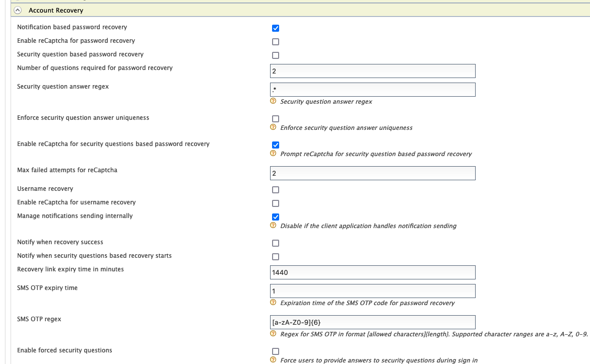Enable forced security questions
The height and width of the screenshot is (364, 590).
click(275, 351)
